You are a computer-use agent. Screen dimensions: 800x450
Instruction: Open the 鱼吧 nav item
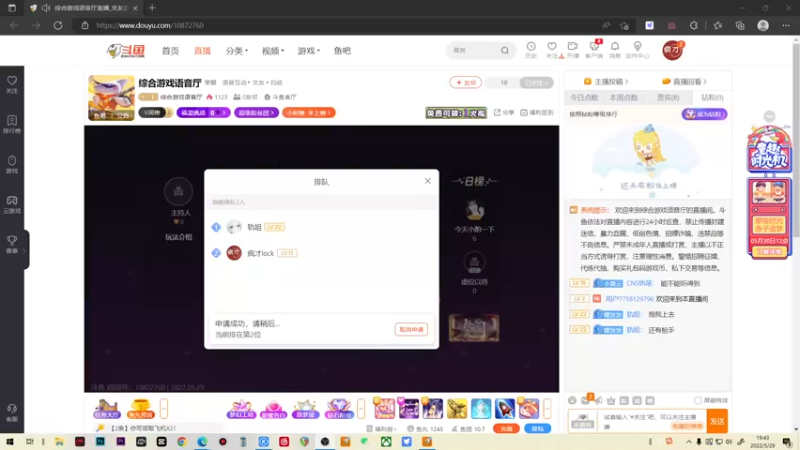pyautogui.click(x=342, y=51)
